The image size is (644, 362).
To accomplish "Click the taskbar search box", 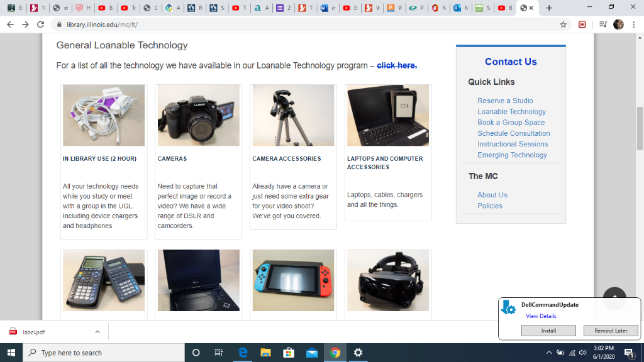I will pos(104,353).
